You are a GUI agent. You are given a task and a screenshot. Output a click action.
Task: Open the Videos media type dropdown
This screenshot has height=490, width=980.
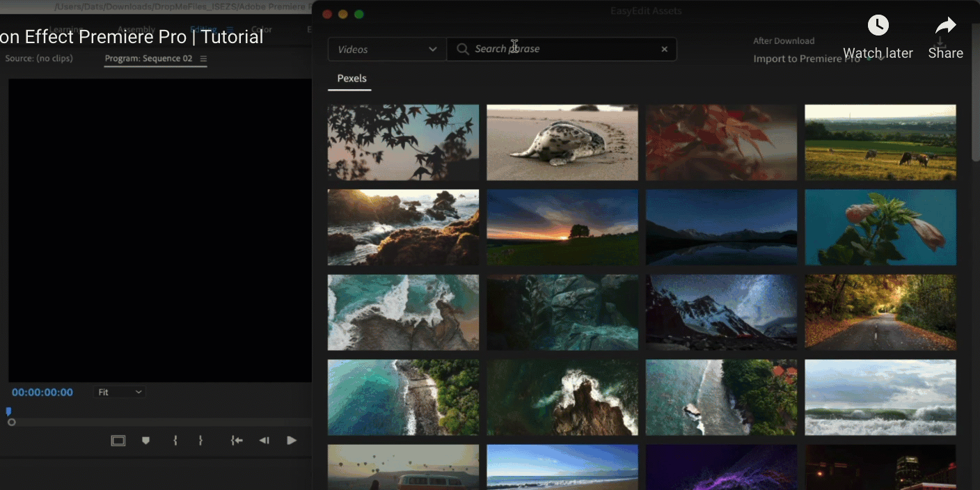click(387, 49)
